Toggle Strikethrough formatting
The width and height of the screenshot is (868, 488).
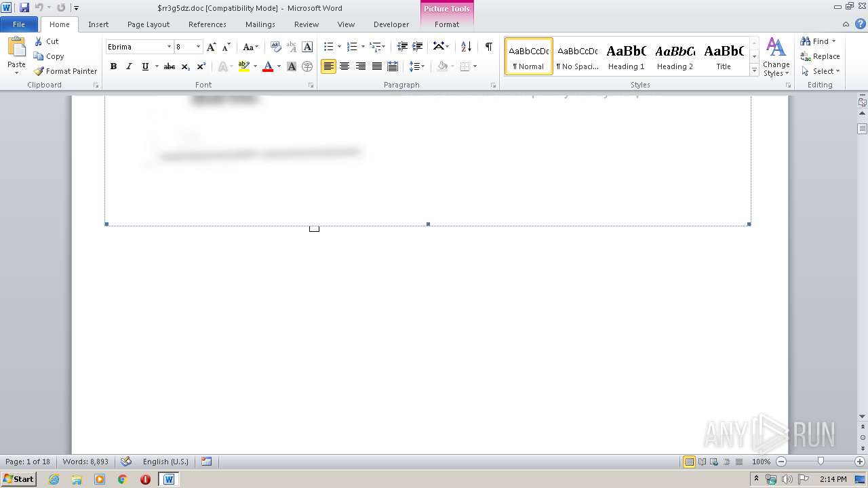pos(170,66)
